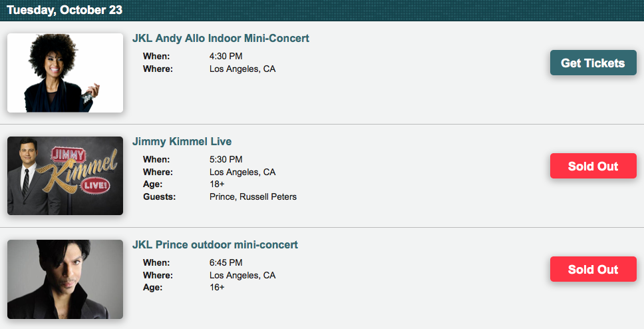The width and height of the screenshot is (644, 329).
Task: Click the 6:45 PM time for Prince concert
Action: pos(226,263)
